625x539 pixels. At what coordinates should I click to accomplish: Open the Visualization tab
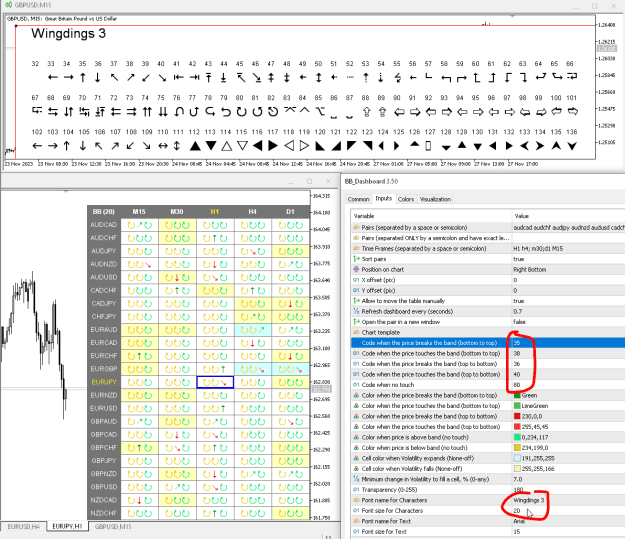coord(435,199)
